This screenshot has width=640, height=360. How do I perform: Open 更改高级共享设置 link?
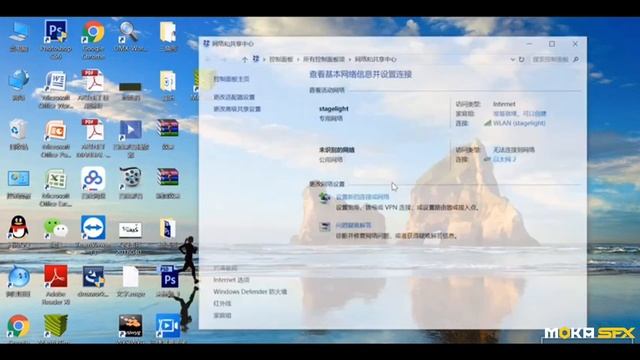[x=237, y=109]
